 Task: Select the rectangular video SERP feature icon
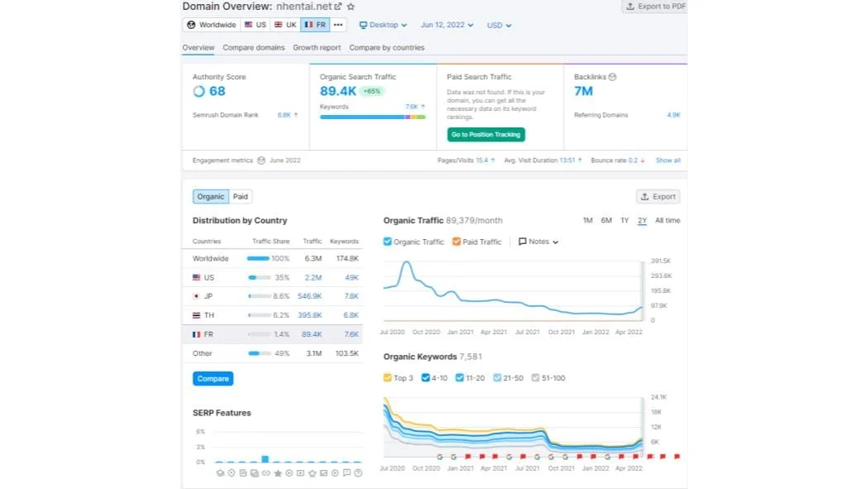[300, 473]
